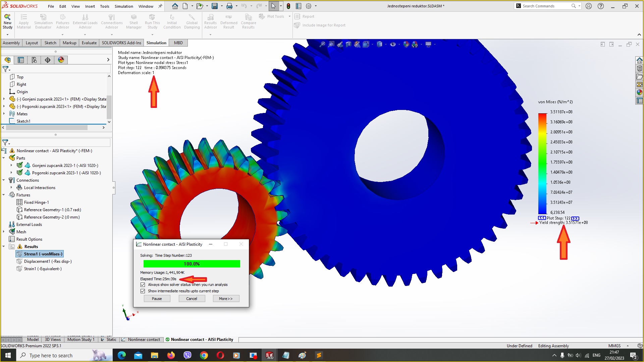
Task: Switch to the Motion Study 1 bottom tab
Action: [x=81, y=340]
